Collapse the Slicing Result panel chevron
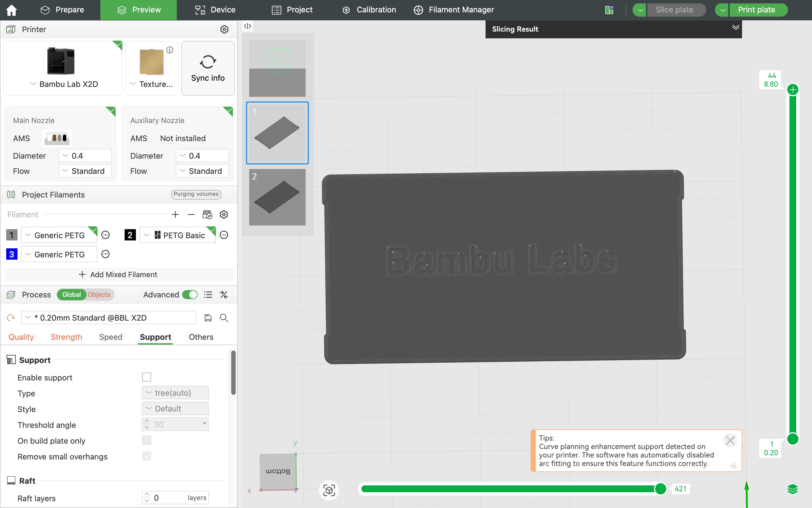Viewport: 812px width, 508px height. [736, 27]
